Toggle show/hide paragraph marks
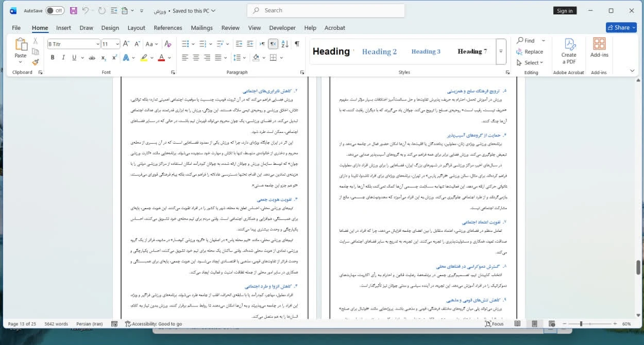Viewport: 644px width, 345px height. point(297,44)
